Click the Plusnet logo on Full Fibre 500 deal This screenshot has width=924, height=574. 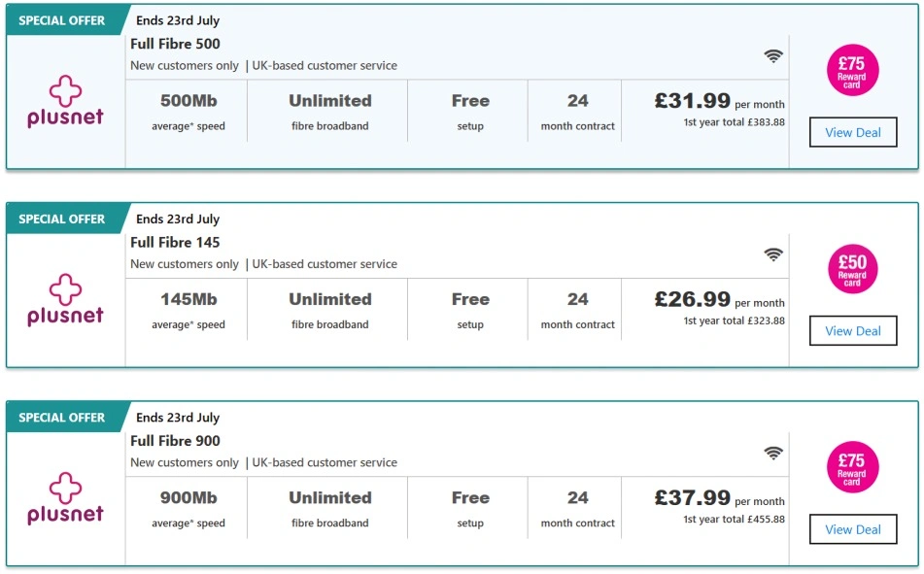pos(65,101)
